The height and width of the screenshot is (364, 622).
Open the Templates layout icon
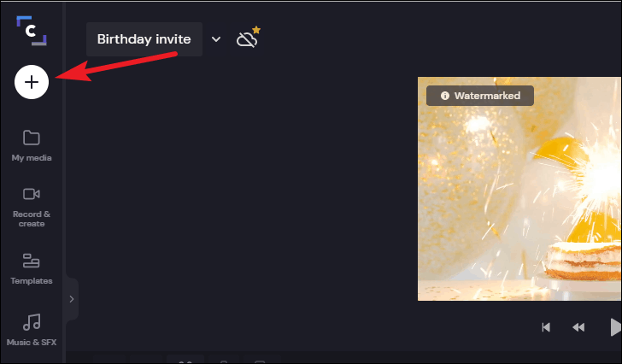32,261
